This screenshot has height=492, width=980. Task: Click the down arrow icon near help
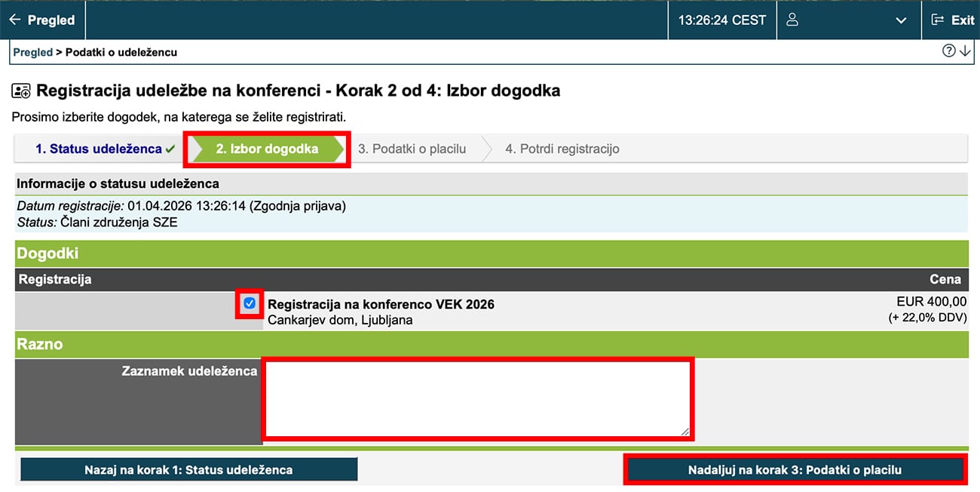[965, 51]
